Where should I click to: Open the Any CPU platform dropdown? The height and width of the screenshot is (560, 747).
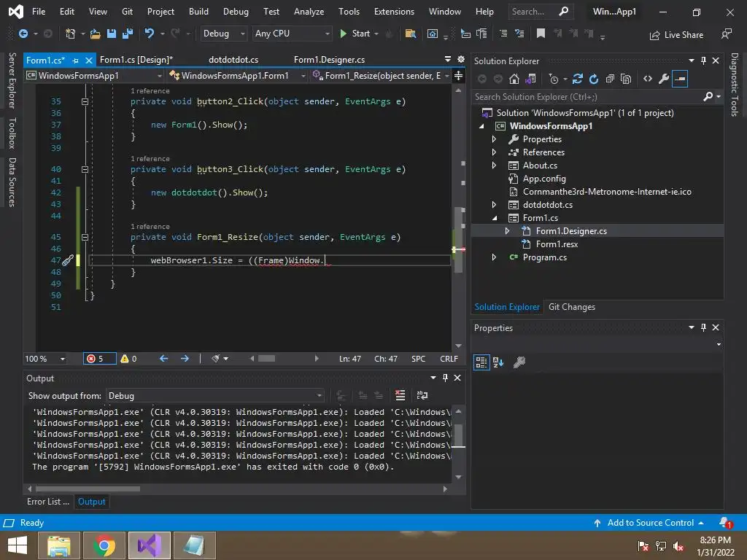point(292,34)
